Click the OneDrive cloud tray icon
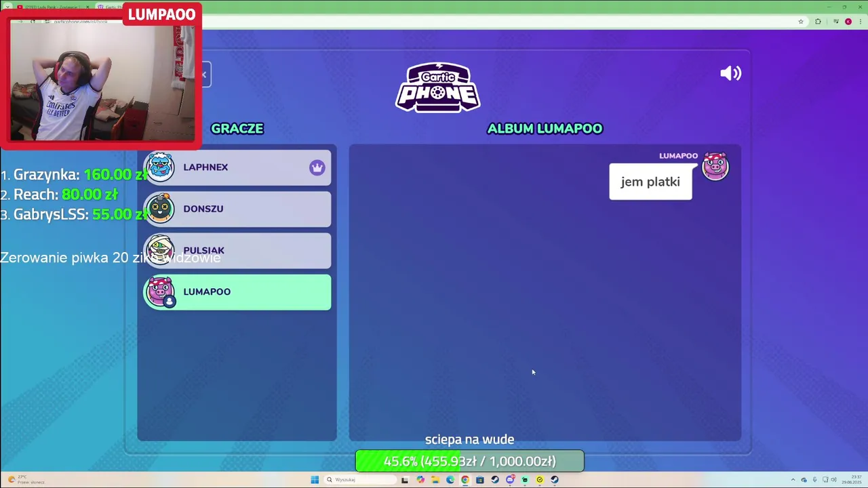This screenshot has width=868, height=488. (x=804, y=480)
